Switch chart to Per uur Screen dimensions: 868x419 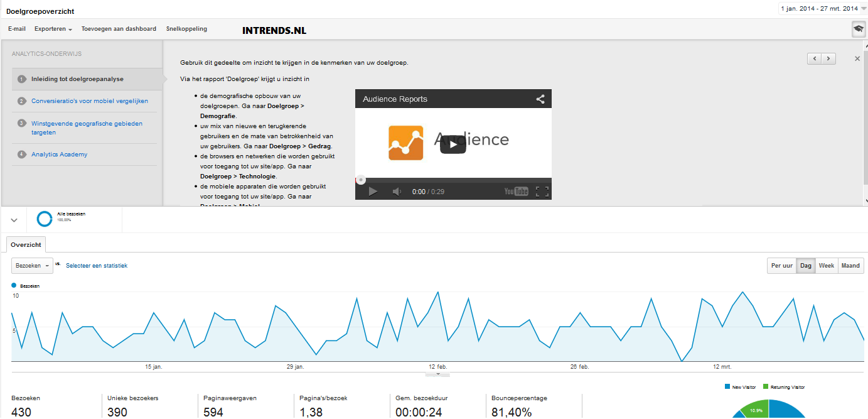782,266
